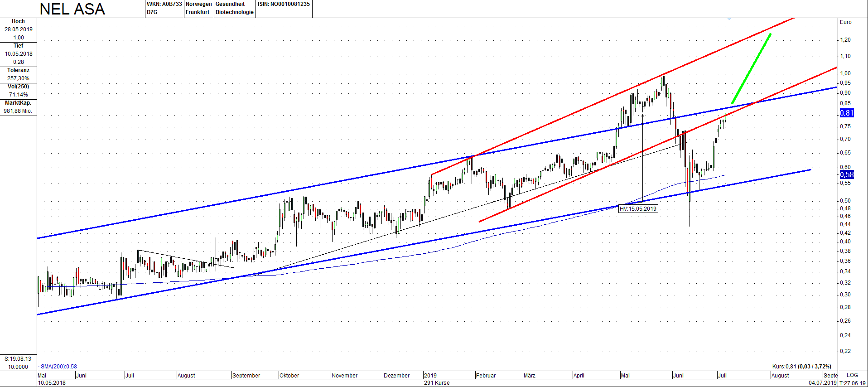The image size is (868, 387).
Task: Click the NEL ASA chart title
Action: coord(72,9)
